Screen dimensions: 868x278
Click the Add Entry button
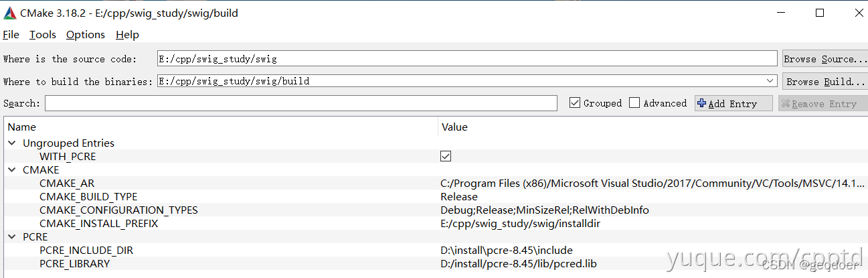[733, 103]
